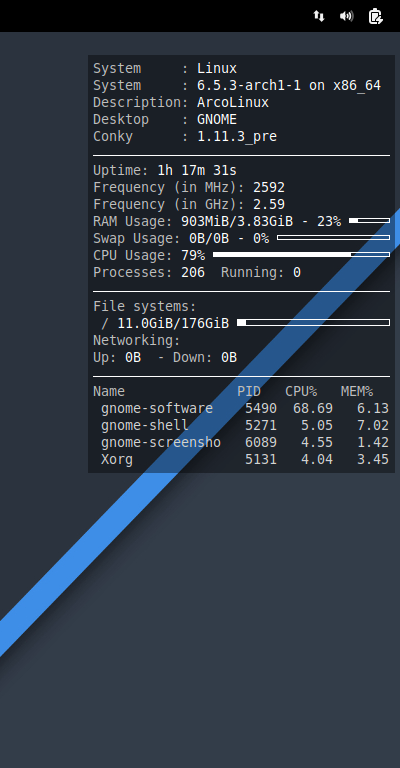Click PID value 5271

261,425
